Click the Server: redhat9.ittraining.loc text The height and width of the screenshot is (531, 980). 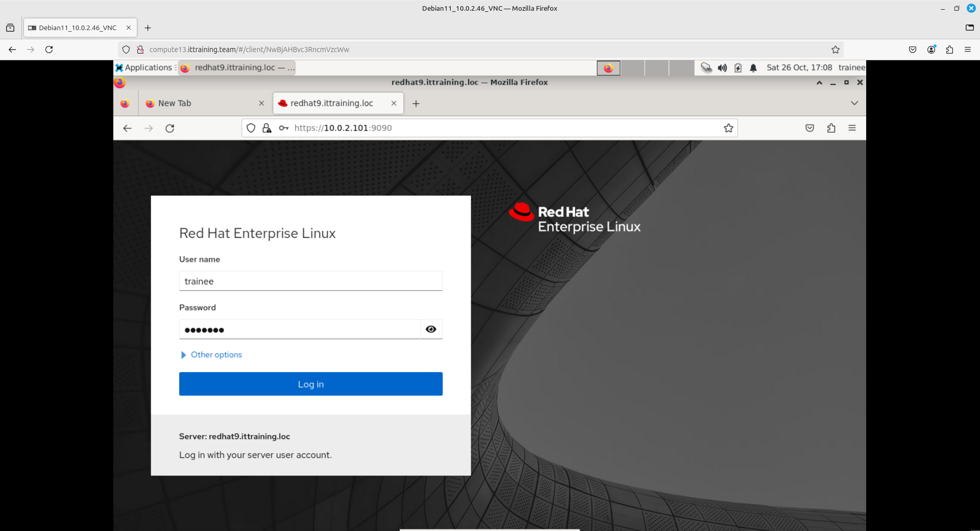click(x=234, y=437)
